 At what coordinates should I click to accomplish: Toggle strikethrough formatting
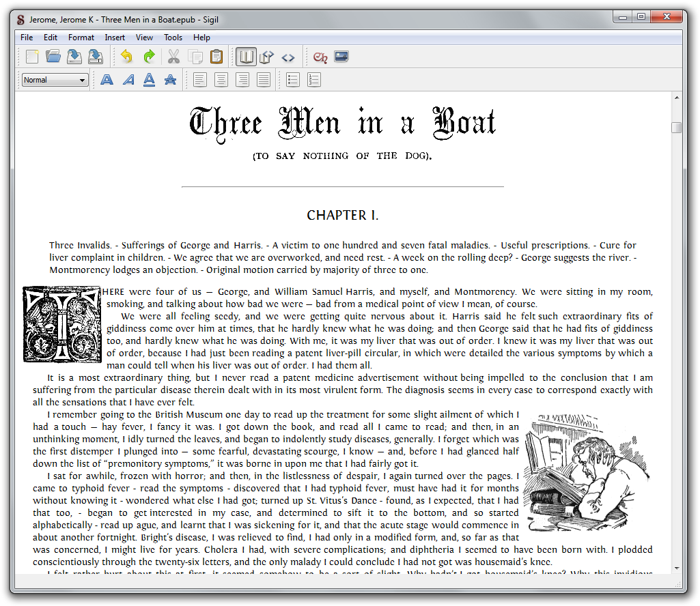click(170, 80)
